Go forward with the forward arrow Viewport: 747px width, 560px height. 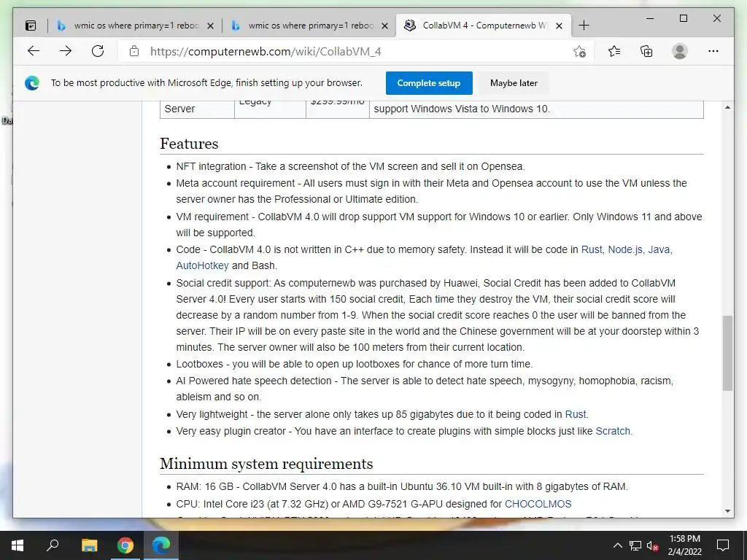tap(66, 51)
